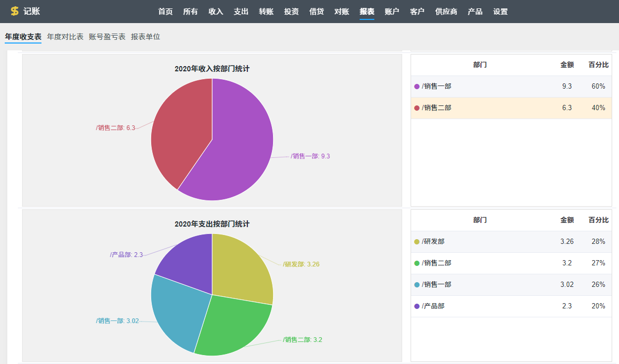Screen dimensions: 619x364
Task: Open the 投资 page
Action: coord(291,12)
